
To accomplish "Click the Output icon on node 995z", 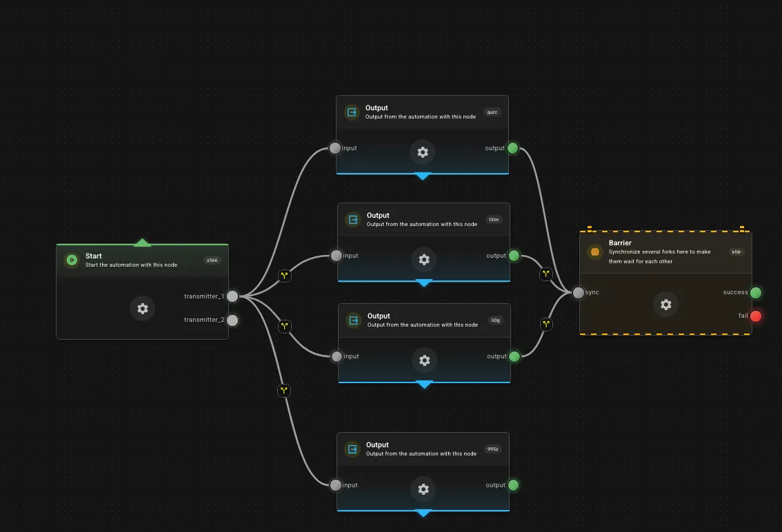I will 352,449.
